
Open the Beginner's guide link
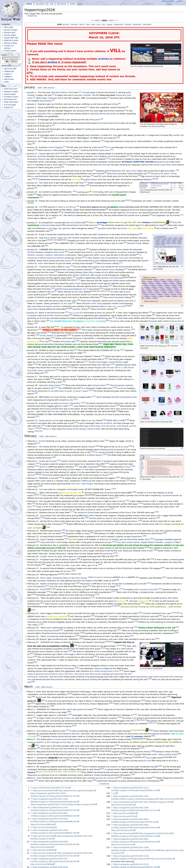click(11, 41)
